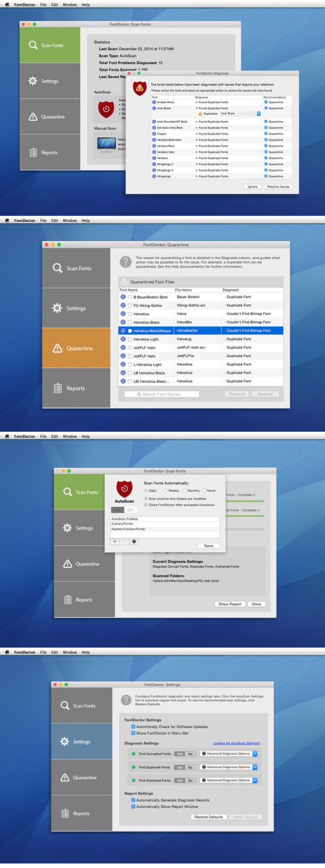Click the warning icon beside Quarantined Font Files
The height and width of the screenshot is (868, 325).
[x=124, y=282]
